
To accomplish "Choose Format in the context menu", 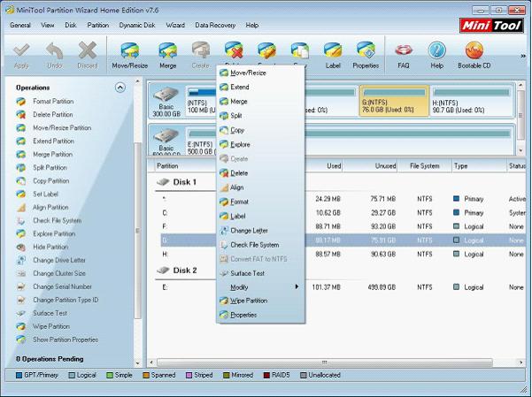I will 260,202.
